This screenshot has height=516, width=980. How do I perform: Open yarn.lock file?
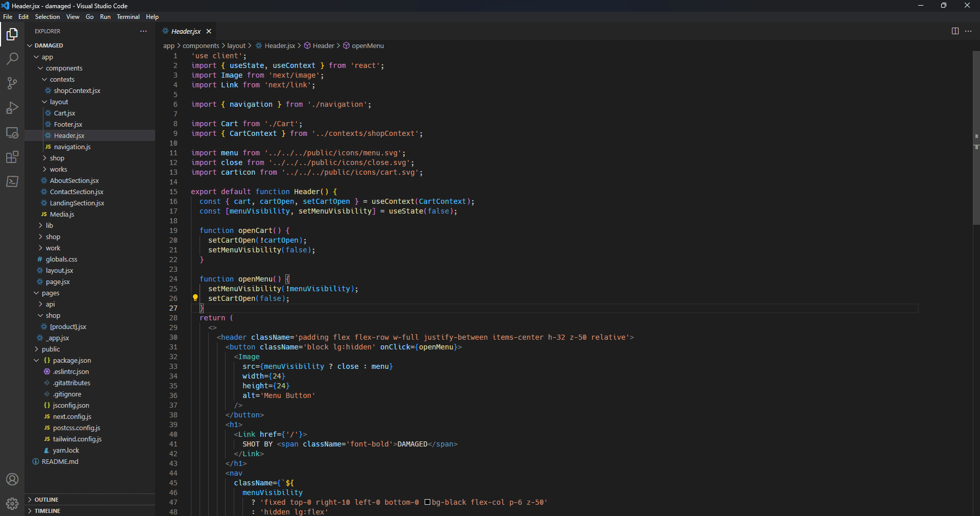tap(90, 450)
